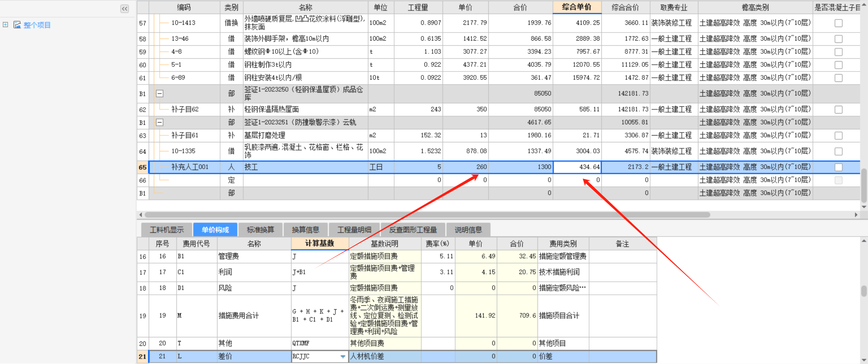Toggle the concrete checkbox for row 62
Image resolution: width=868 pixels, height=364 pixels.
[839, 109]
